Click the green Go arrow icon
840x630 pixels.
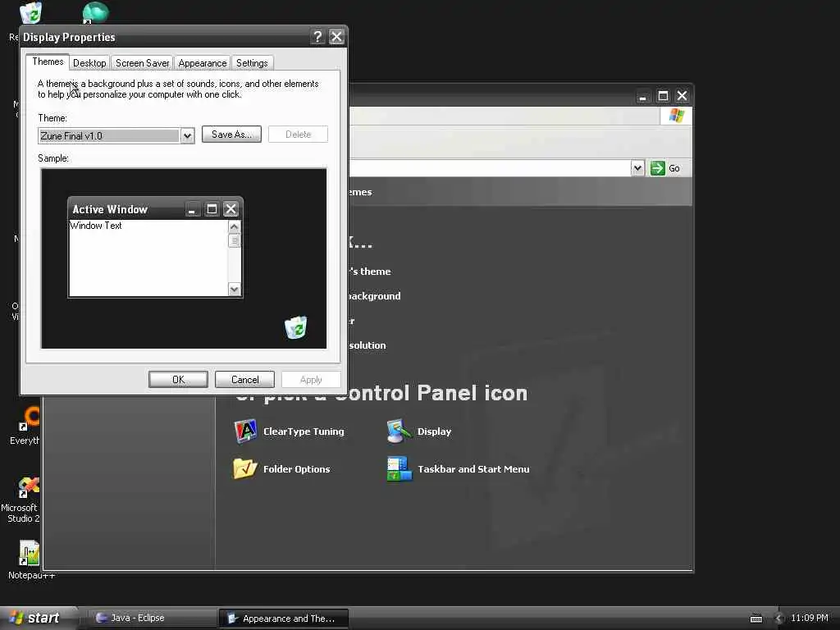pos(657,168)
